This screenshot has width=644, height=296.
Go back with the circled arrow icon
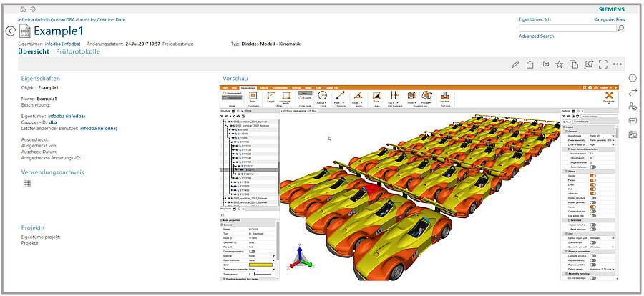[11, 31]
